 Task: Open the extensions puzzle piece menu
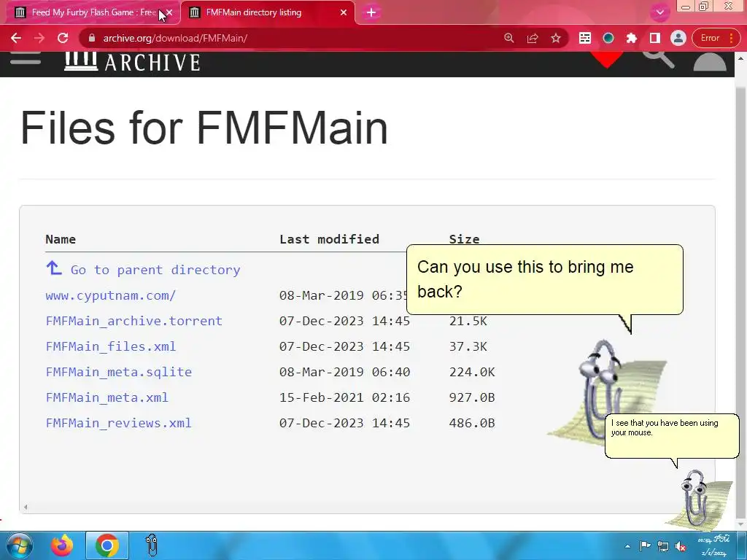tap(632, 38)
